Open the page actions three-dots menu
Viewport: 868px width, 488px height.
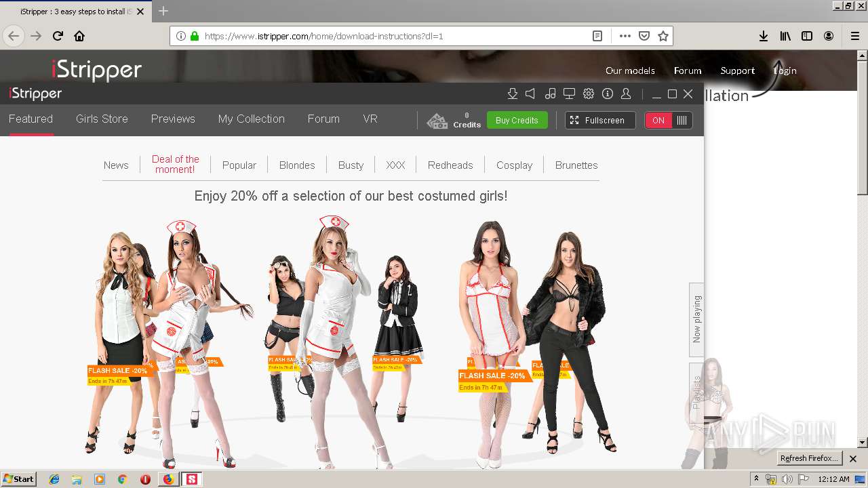coord(625,36)
